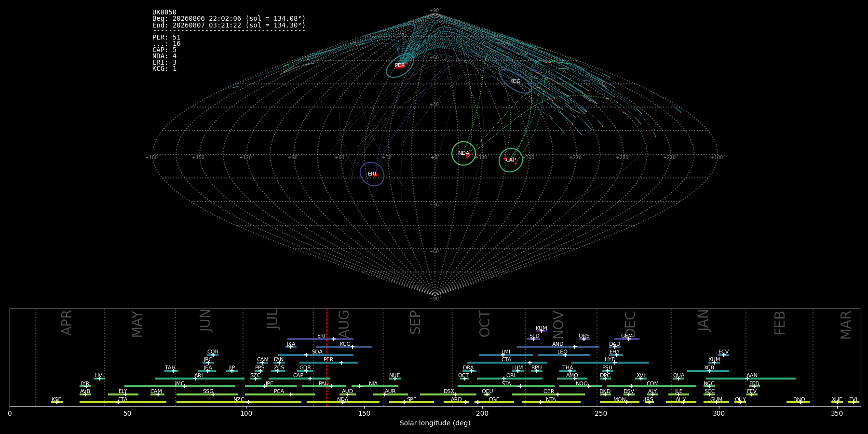Click the HYD shower bar in the timeline
The height and width of the screenshot is (434, 868).
point(610,363)
